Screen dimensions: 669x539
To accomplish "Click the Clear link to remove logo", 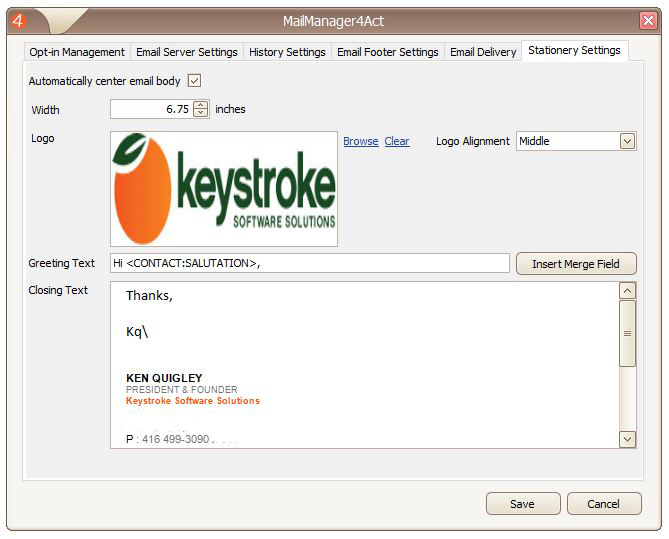I will click(x=397, y=141).
